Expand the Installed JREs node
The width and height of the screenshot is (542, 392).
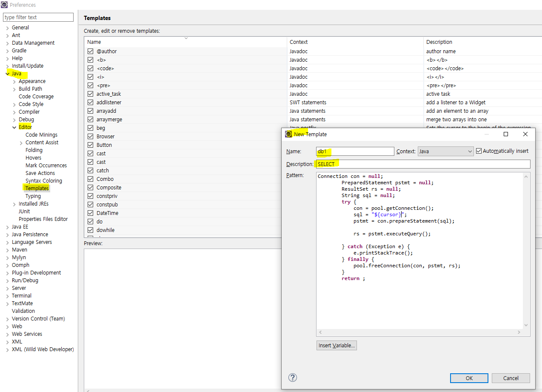pyautogui.click(x=14, y=204)
